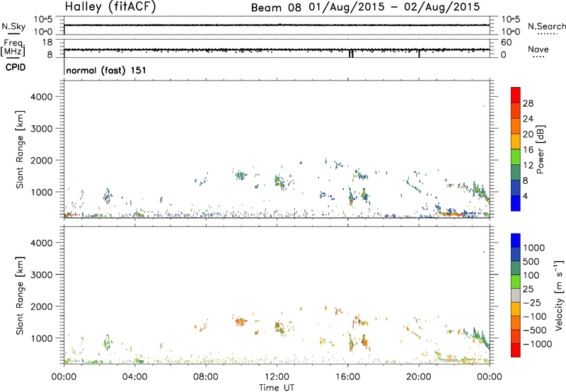Click the '16' label on the Power color bar
Image resolution: width=566 pixels, height=392 pixels.
[x=528, y=150]
